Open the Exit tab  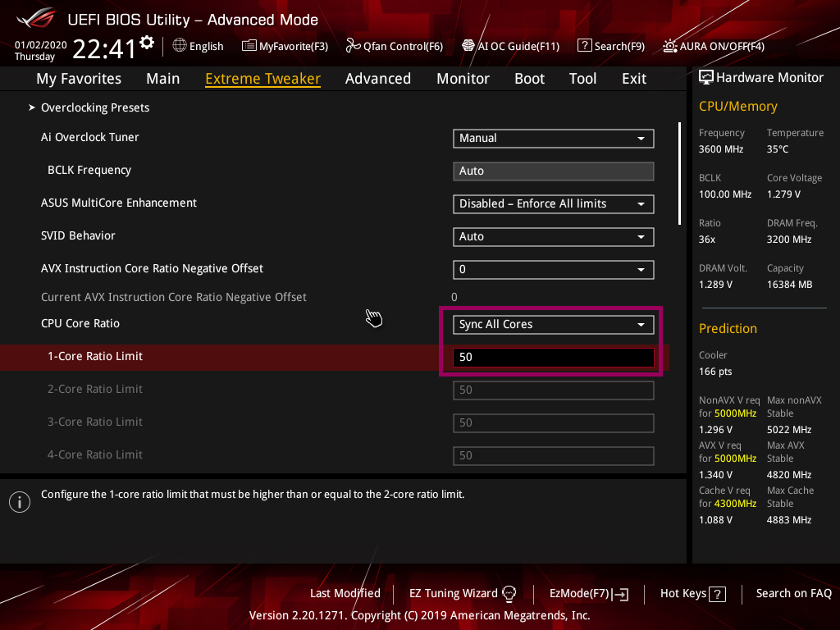tap(634, 79)
